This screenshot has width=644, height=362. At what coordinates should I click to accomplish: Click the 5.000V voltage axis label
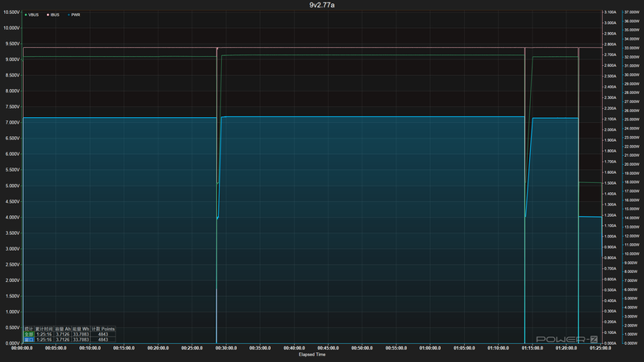pyautogui.click(x=12, y=186)
